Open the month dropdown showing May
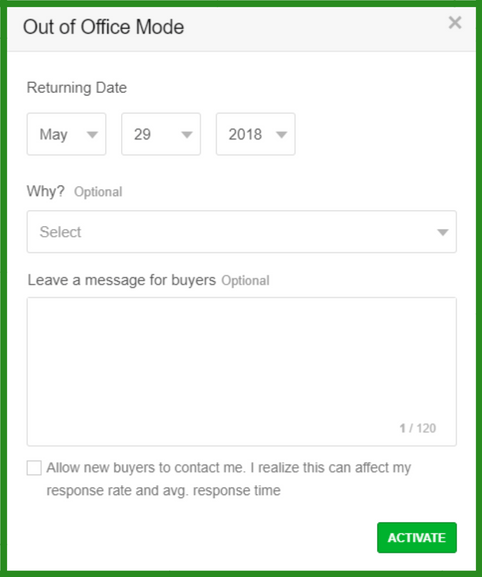 click(x=67, y=134)
